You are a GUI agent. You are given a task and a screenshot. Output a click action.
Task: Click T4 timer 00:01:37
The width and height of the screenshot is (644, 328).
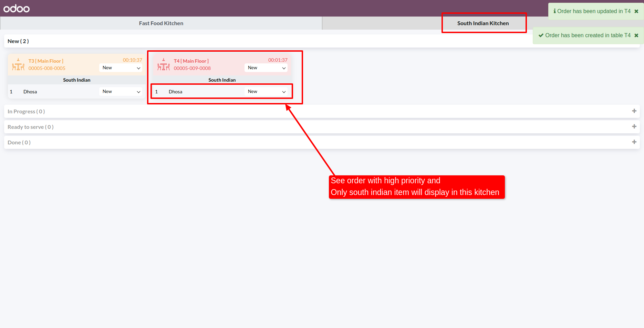[278, 60]
